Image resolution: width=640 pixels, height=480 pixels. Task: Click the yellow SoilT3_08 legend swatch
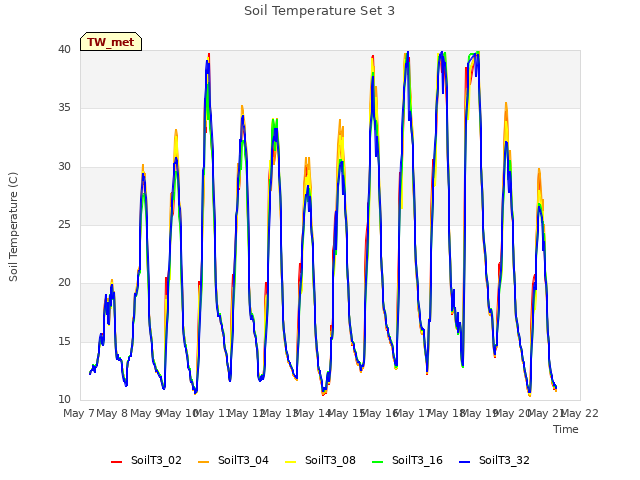point(290,462)
